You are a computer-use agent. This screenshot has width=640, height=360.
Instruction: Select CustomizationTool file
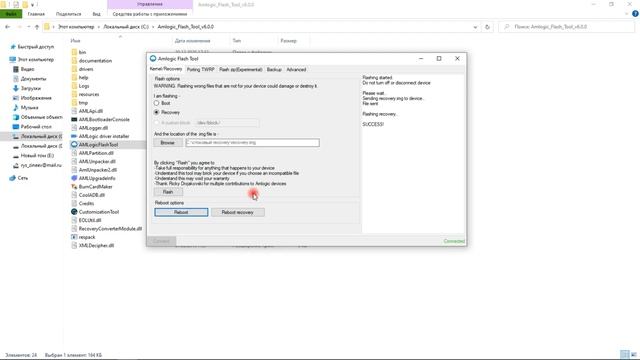[98, 212]
